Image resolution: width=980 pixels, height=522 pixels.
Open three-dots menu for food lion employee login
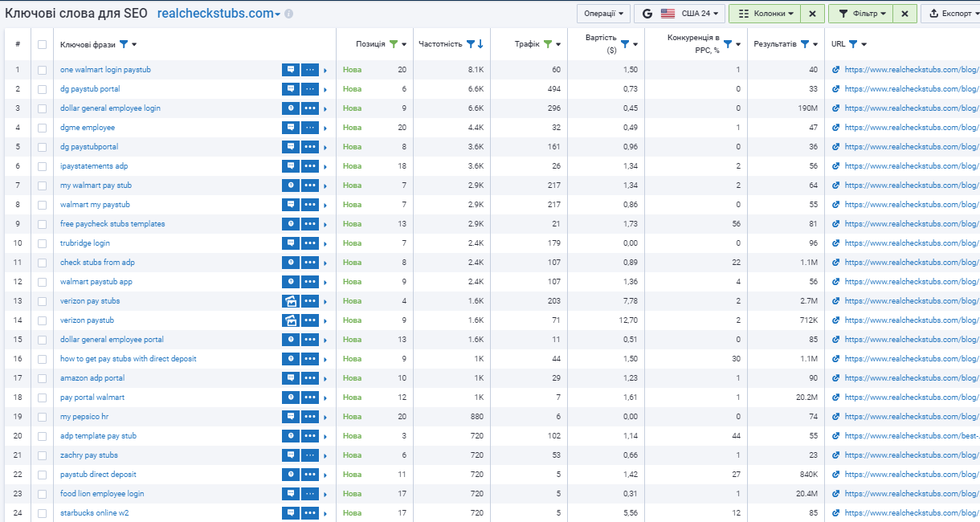[310, 494]
